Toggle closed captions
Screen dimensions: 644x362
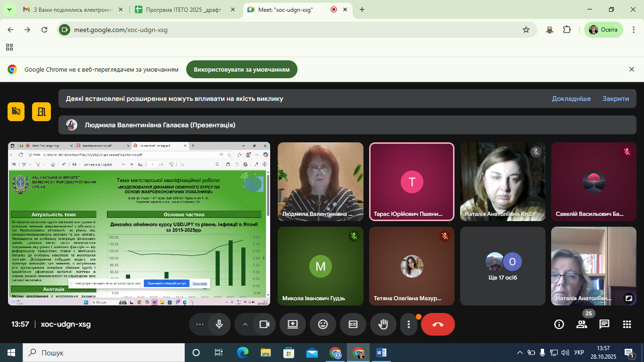353,324
